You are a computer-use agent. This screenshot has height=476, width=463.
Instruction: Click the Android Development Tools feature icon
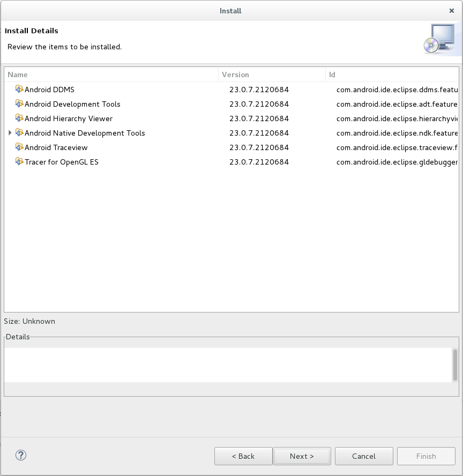click(x=19, y=104)
